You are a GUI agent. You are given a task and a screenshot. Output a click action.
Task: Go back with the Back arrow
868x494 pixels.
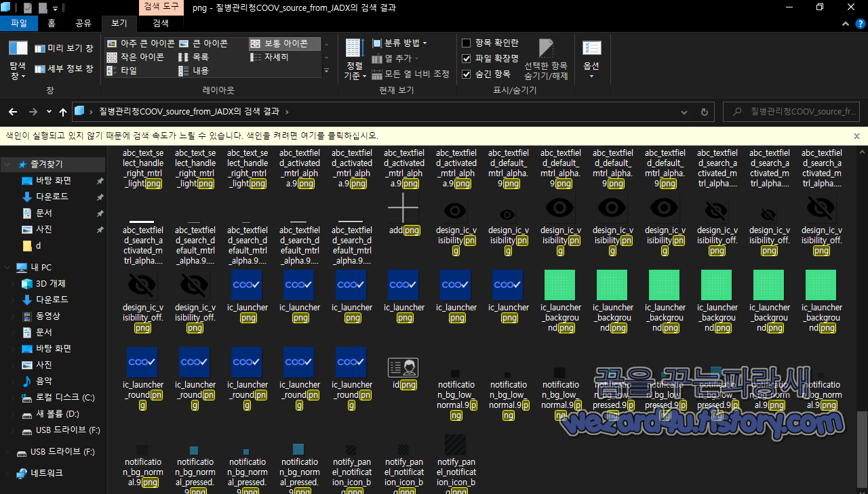(12, 111)
